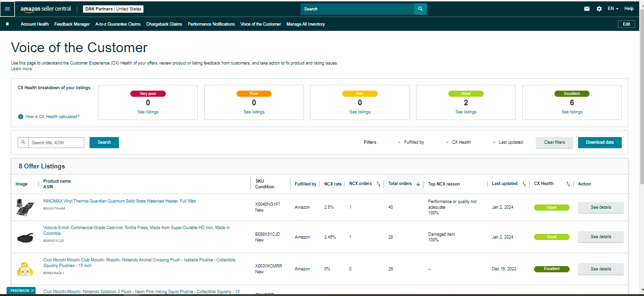Open the mail messages icon
This screenshot has height=296, width=644.
pos(587,9)
